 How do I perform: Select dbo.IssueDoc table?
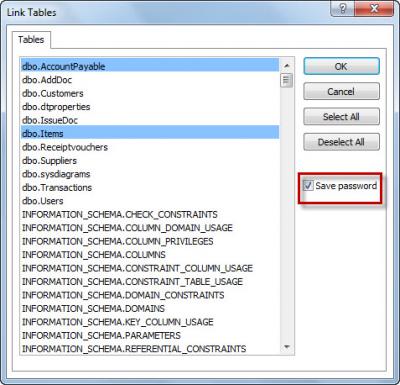point(150,120)
